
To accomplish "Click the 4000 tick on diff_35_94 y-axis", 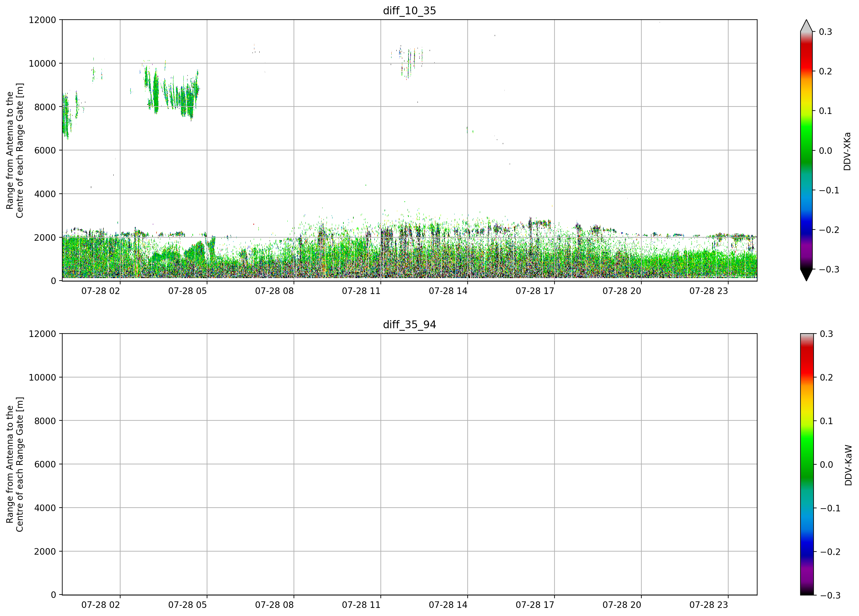I will [45, 508].
